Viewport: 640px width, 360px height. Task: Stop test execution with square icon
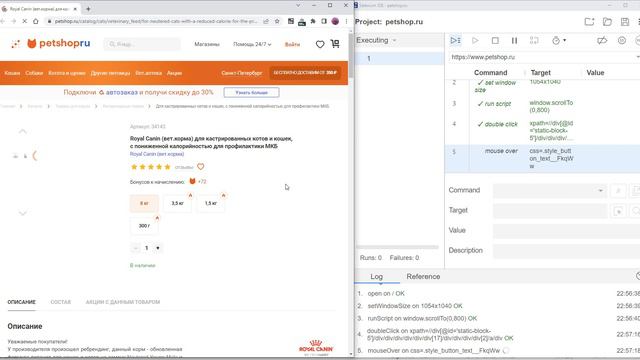pyautogui.click(x=495, y=40)
